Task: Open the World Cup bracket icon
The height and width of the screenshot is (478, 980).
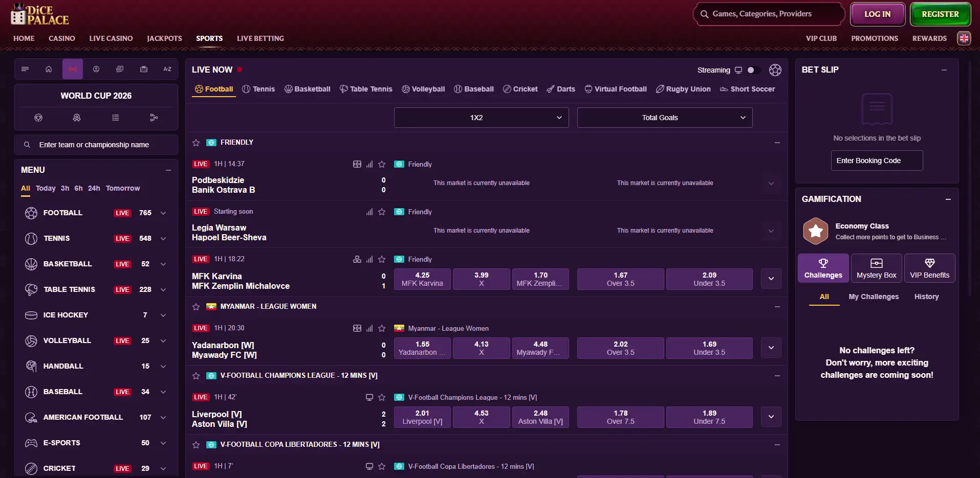Action: point(154,118)
